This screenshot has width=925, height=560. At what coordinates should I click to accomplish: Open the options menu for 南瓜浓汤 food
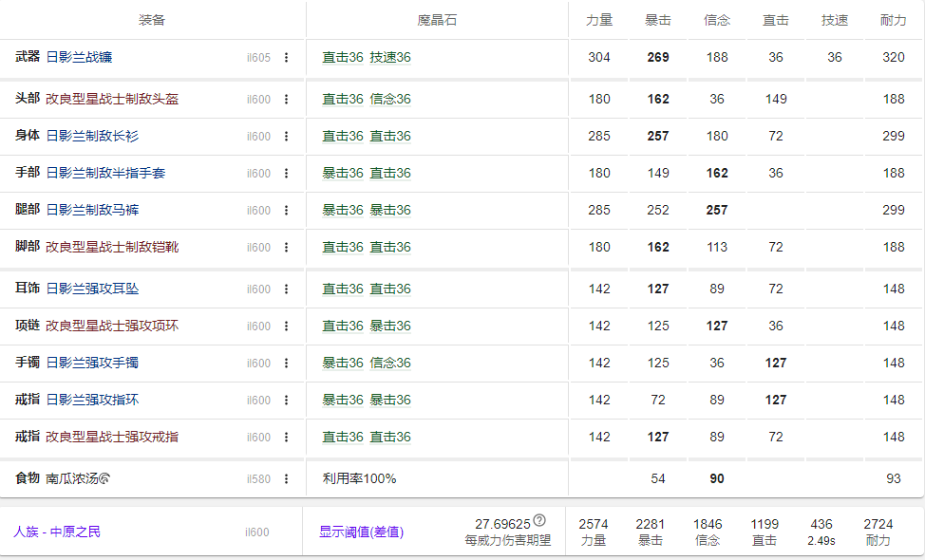pyautogui.click(x=288, y=477)
